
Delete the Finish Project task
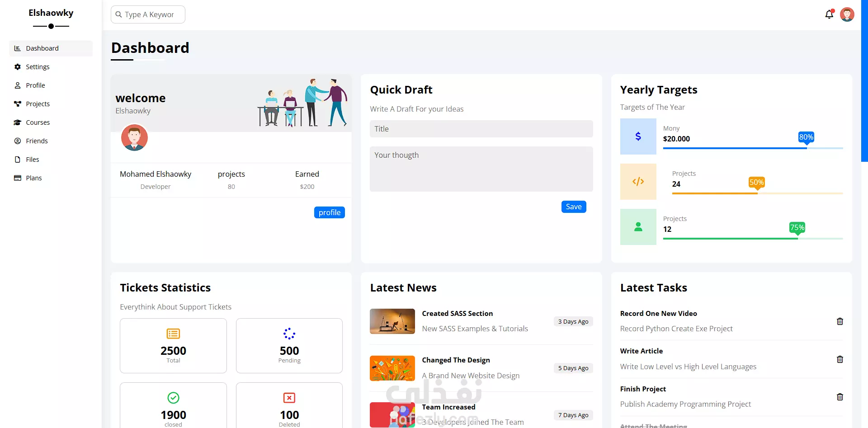(x=840, y=397)
